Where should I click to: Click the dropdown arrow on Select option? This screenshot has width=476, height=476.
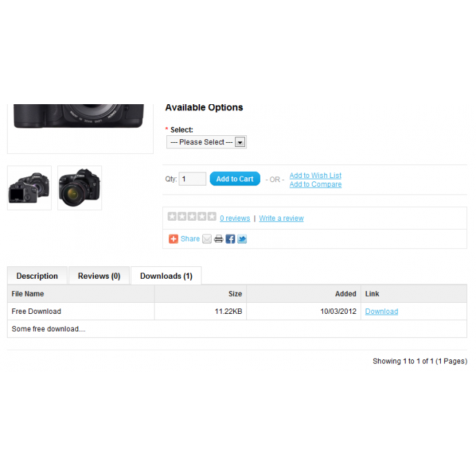240,142
